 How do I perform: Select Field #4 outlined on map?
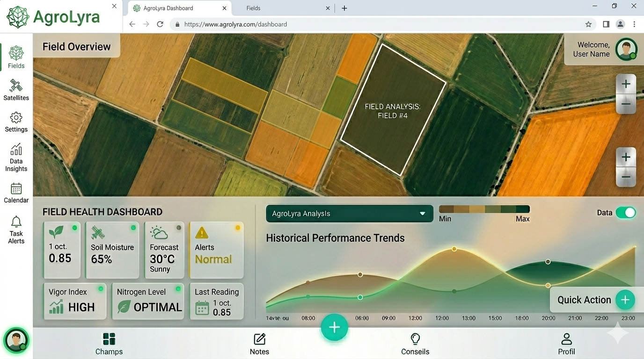pyautogui.click(x=393, y=111)
